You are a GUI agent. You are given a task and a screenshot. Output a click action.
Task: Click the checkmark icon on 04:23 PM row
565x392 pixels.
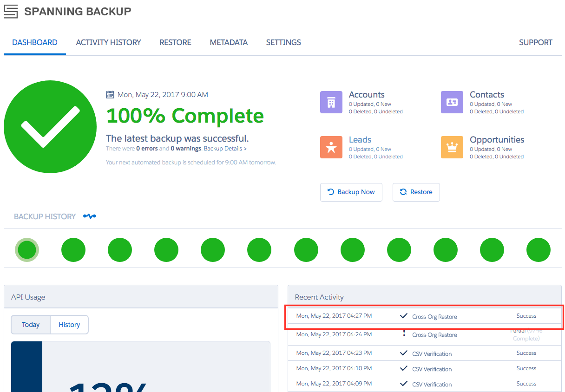click(x=404, y=353)
